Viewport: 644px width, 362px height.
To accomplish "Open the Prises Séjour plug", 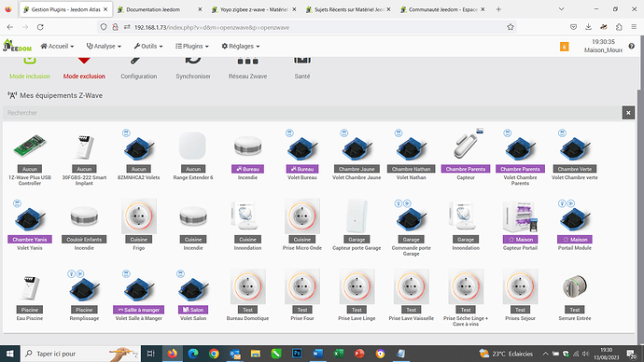I will [x=520, y=296].
